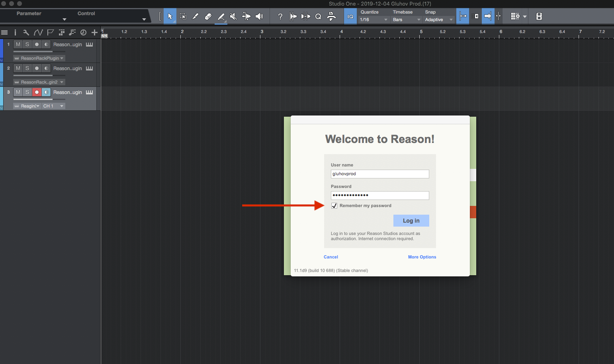Select the Eraser tool
614x364 pixels.
coord(208,16)
